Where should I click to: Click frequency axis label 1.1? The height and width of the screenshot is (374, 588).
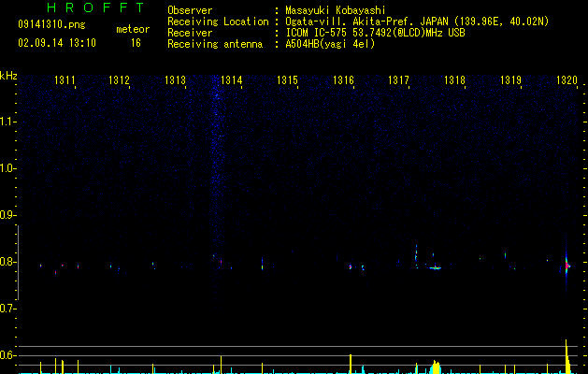click(7, 122)
